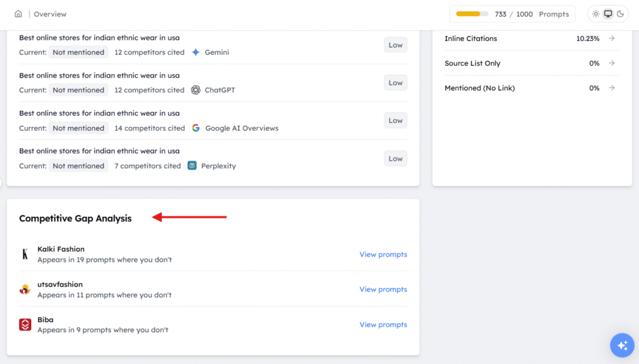Select system theme monitor icon
Screen dimensions: 639x364
tap(608, 14)
